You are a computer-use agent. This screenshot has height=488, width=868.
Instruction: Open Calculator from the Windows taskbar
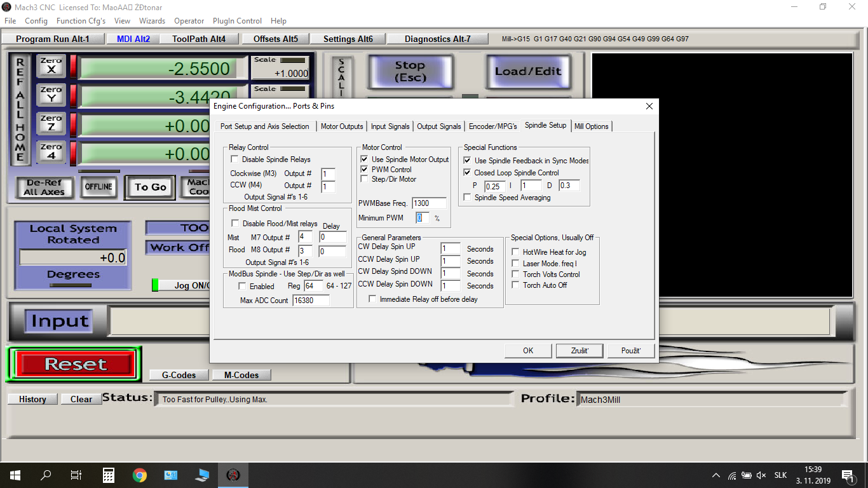(109, 475)
